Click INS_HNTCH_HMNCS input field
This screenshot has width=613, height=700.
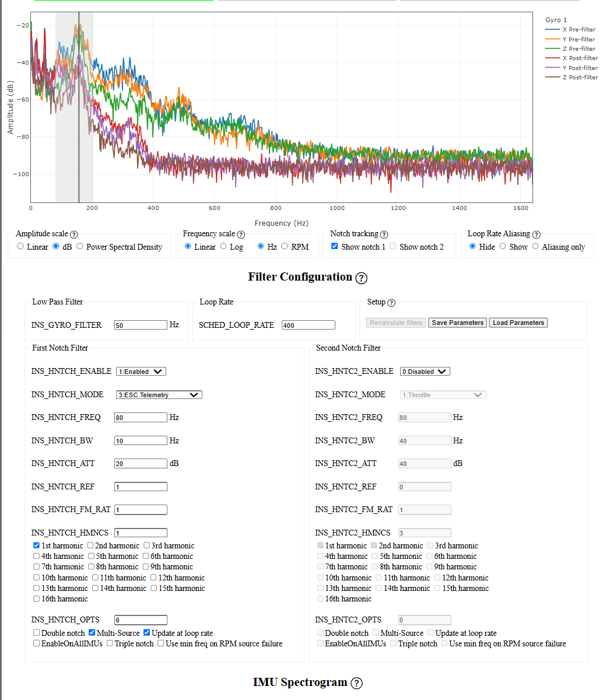pyautogui.click(x=141, y=533)
